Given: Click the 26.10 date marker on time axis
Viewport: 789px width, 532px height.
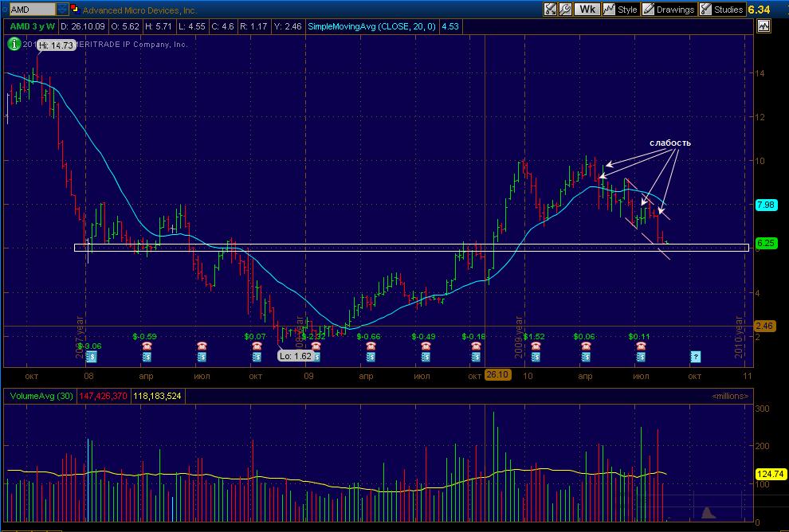Looking at the screenshot, I should click(497, 374).
